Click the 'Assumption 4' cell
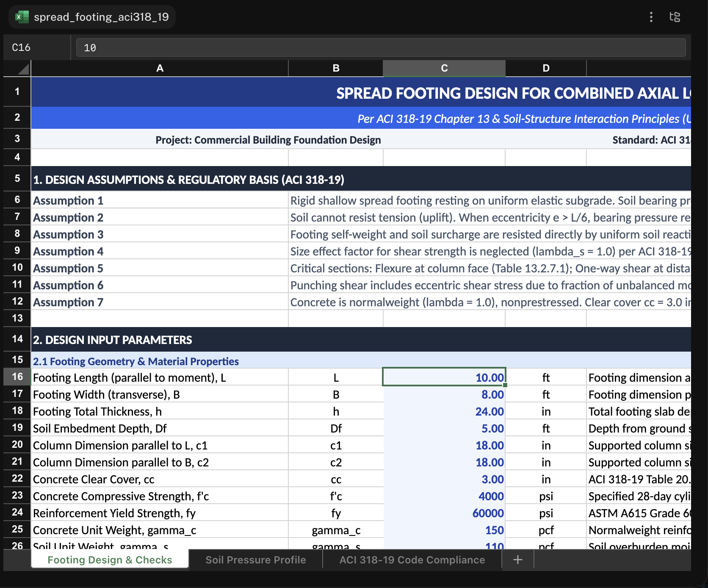Viewport: 708px width, 588px height. click(x=160, y=251)
